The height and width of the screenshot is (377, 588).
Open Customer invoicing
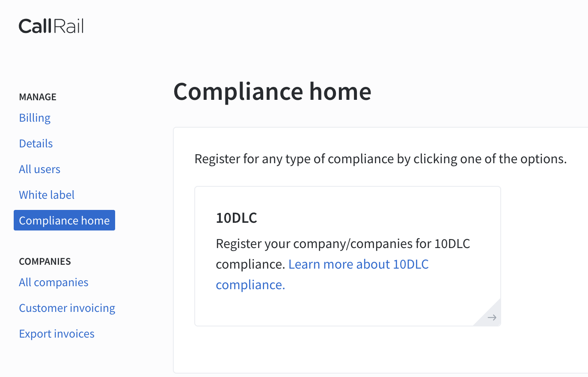67,308
